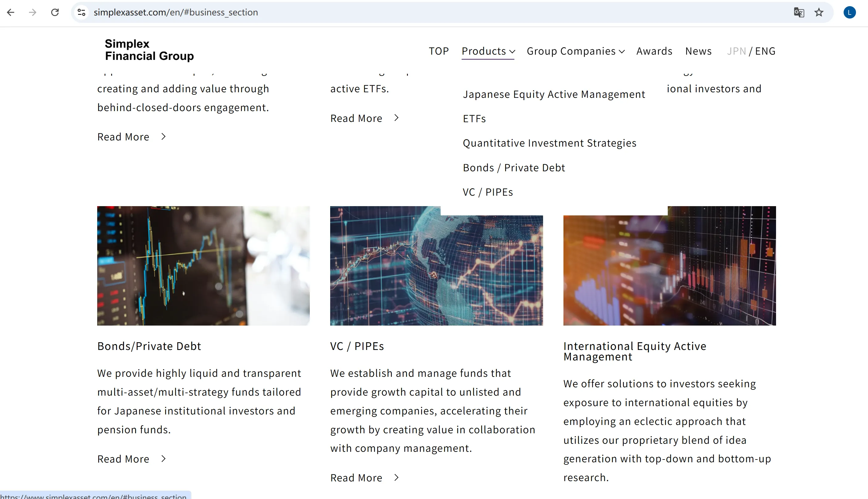The image size is (868, 499).
Task: Open the Awards navigation item
Action: coord(654,51)
